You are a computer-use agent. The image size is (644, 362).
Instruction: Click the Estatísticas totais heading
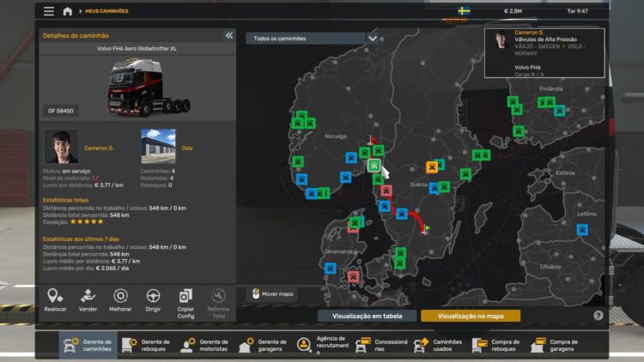(x=66, y=200)
